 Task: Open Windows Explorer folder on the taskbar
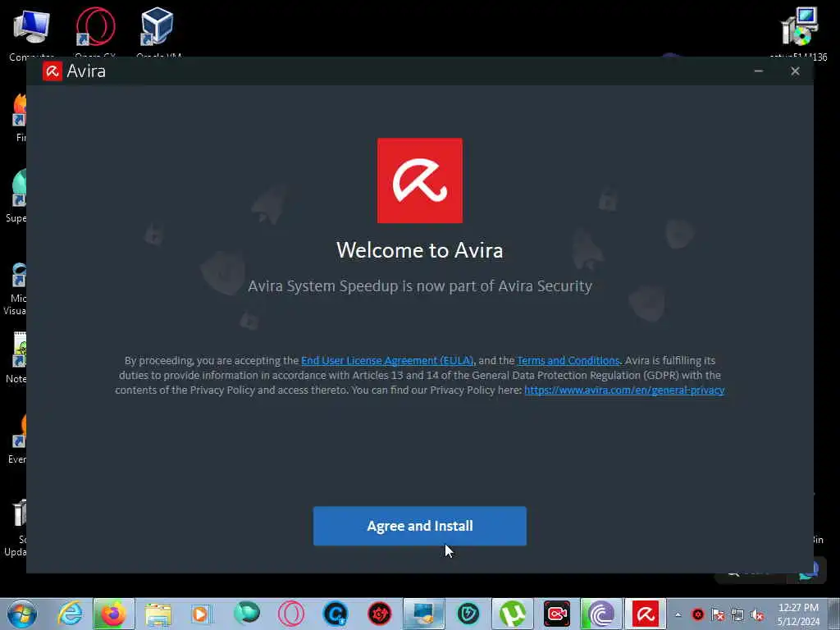tap(158, 614)
